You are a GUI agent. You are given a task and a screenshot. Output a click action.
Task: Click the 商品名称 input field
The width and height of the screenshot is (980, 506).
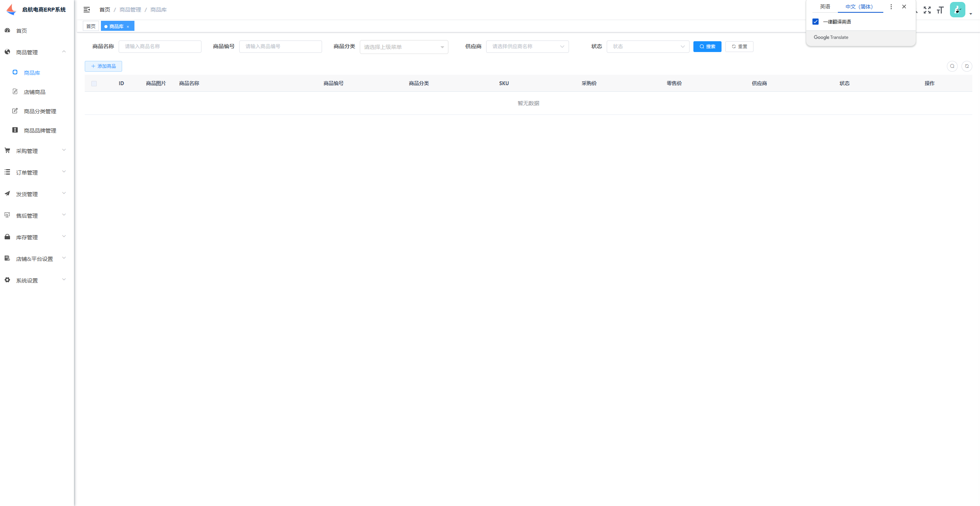pos(160,47)
